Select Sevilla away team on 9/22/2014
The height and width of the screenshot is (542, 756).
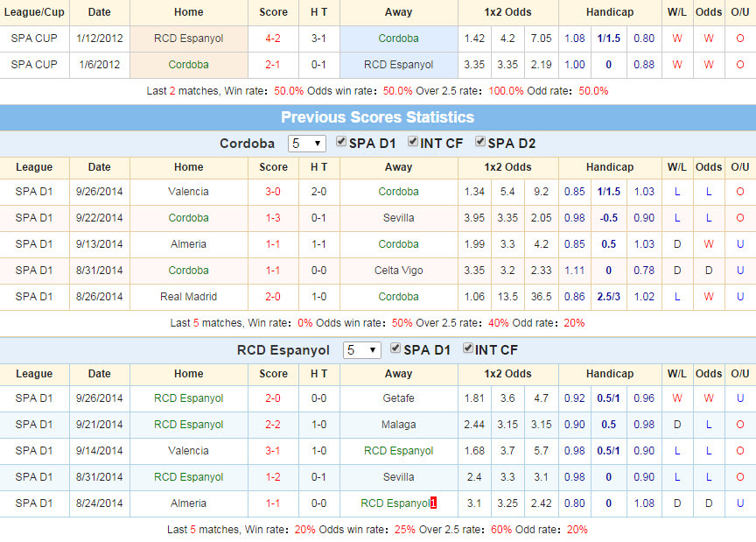398,218
